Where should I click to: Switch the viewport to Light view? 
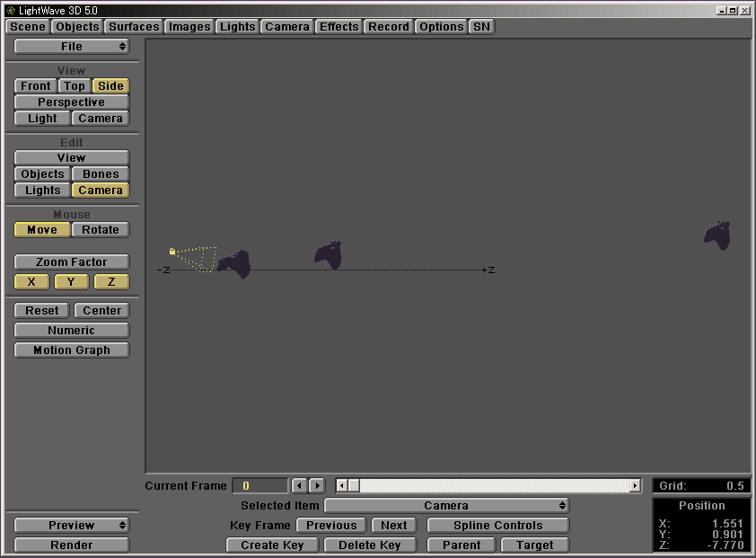click(41, 118)
